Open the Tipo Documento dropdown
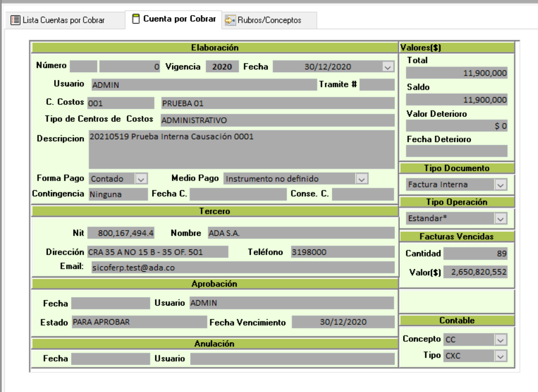The image size is (538, 392). tap(500, 184)
